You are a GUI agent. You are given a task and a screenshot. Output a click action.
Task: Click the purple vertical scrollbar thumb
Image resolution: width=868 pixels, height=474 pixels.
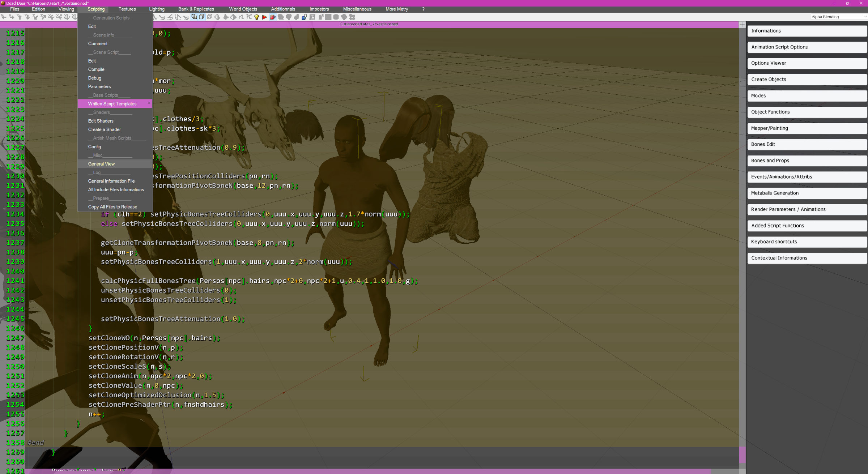click(x=742, y=455)
